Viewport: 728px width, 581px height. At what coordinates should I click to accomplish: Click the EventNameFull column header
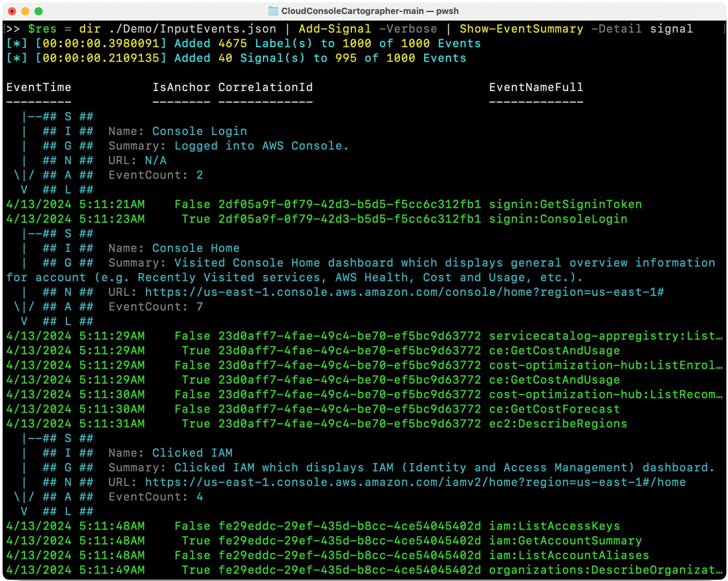click(536, 87)
